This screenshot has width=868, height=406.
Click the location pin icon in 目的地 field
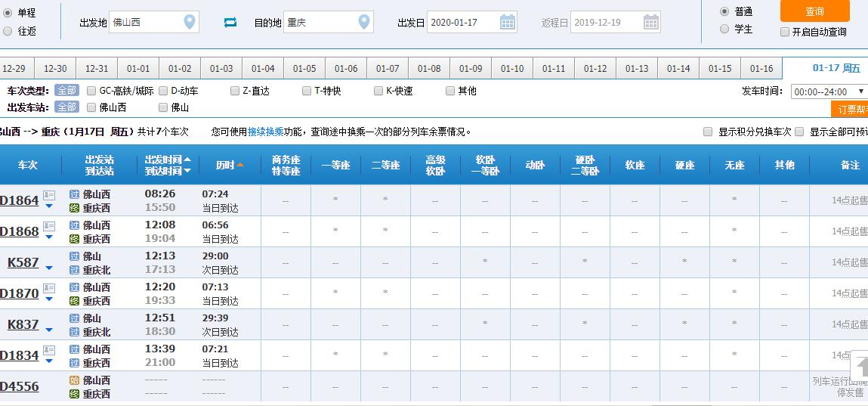coord(364,23)
